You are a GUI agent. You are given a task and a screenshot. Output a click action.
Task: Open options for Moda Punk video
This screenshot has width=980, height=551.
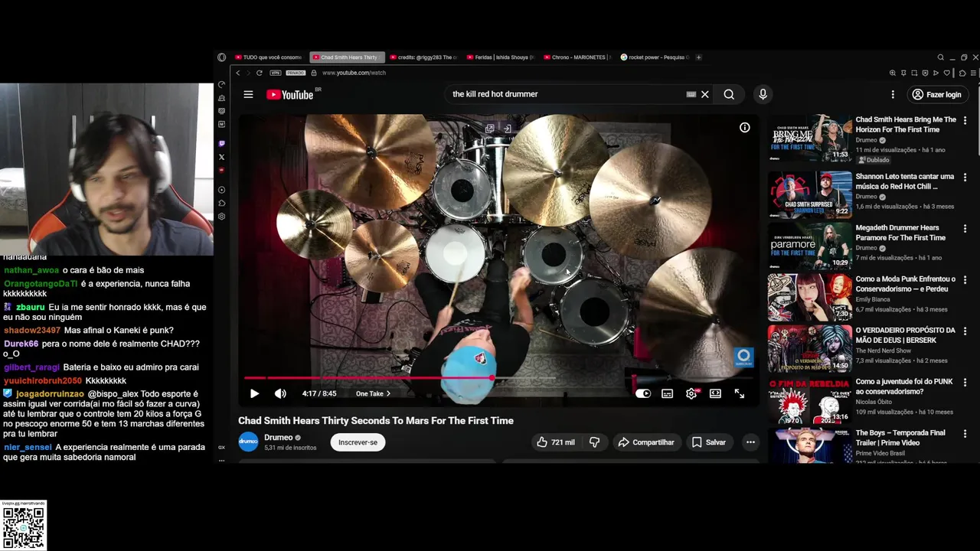(x=965, y=280)
